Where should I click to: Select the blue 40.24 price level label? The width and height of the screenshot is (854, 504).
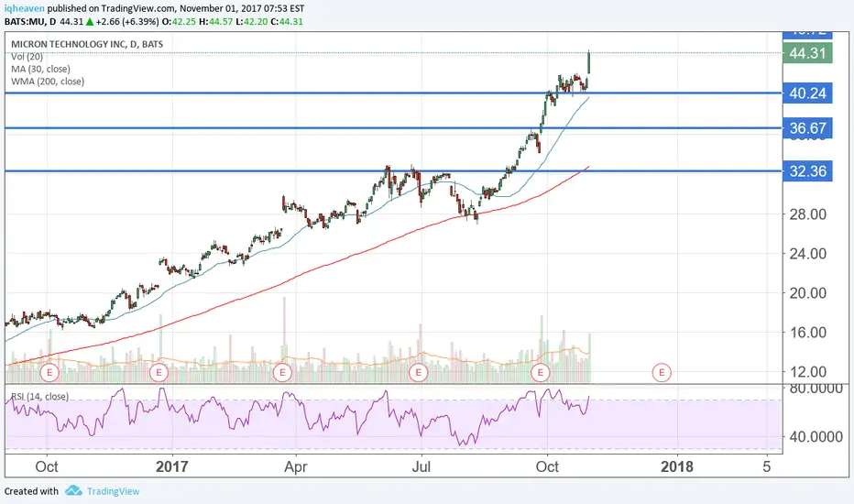coord(807,93)
